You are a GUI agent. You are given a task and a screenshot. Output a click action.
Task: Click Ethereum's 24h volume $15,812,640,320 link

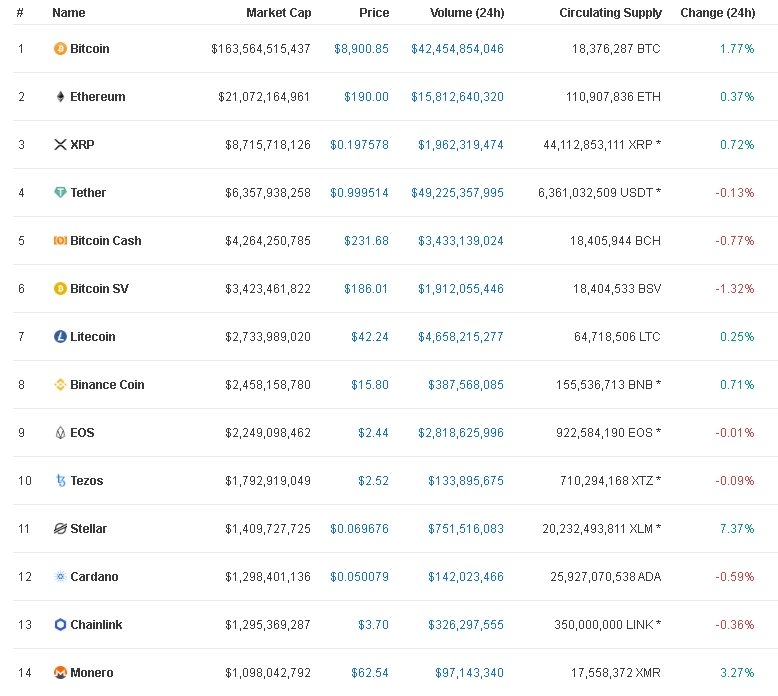(457, 97)
